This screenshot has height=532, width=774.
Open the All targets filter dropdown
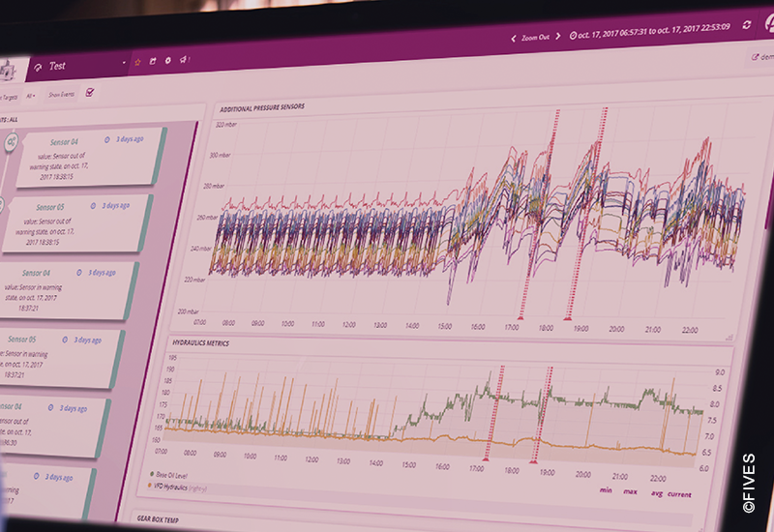coord(31,96)
